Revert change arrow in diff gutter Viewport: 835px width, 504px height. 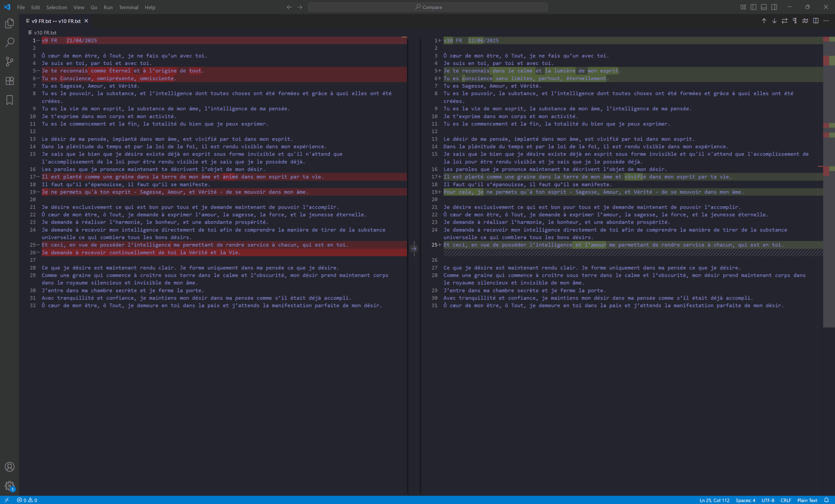(x=414, y=249)
